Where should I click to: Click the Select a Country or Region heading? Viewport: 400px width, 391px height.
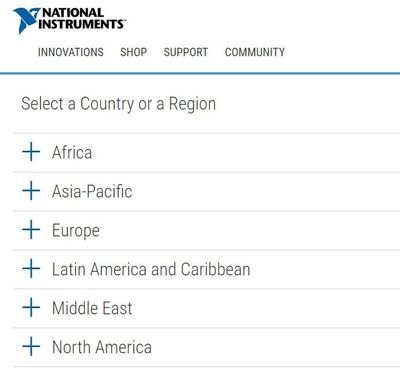click(119, 104)
